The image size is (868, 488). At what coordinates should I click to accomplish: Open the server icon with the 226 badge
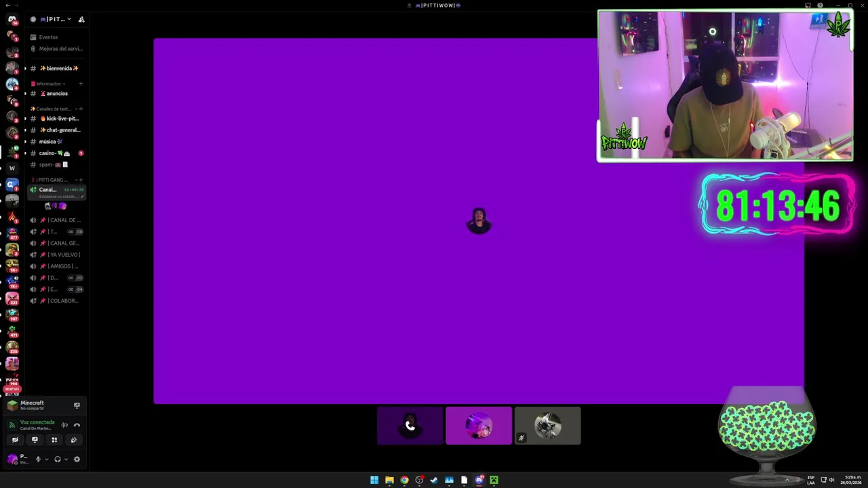[x=12, y=347]
